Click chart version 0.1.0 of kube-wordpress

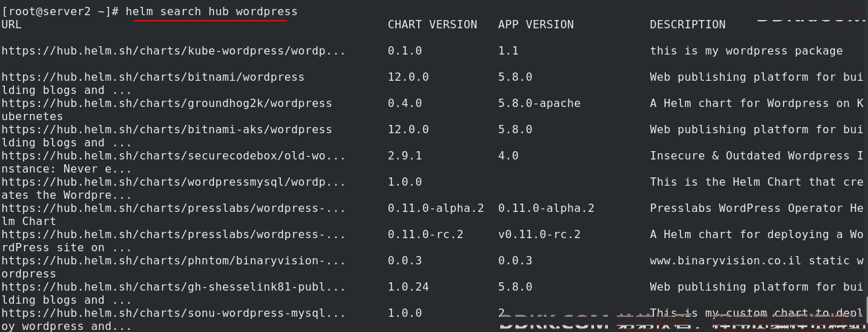coord(405,50)
